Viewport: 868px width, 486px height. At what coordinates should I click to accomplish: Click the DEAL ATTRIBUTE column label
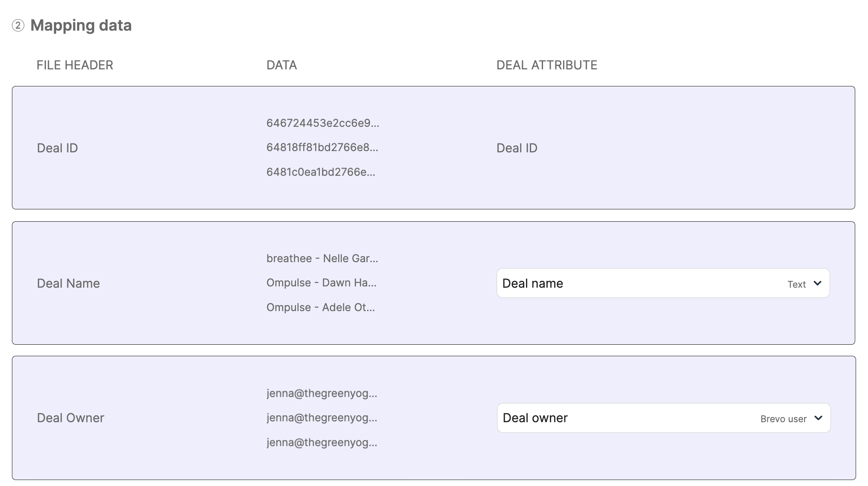click(x=547, y=65)
